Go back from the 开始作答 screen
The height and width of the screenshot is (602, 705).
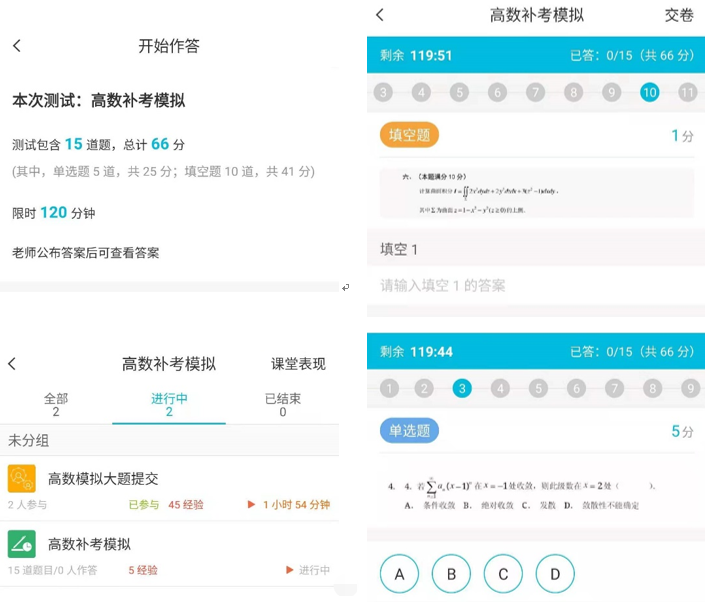click(17, 46)
